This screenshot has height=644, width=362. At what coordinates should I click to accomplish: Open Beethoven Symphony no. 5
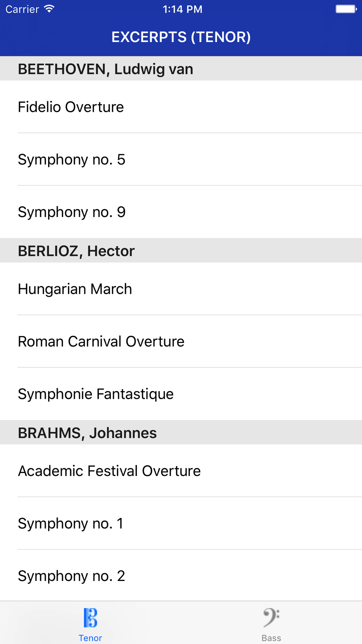click(x=181, y=159)
